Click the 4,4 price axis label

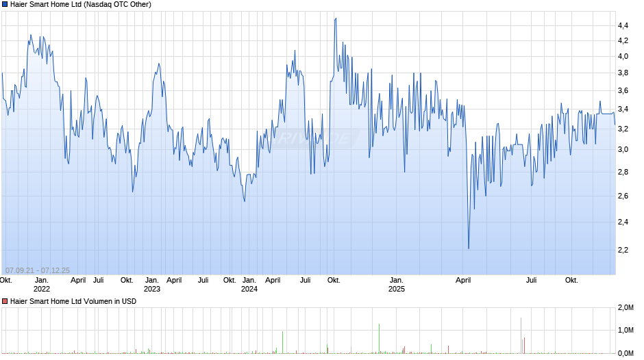pos(623,26)
